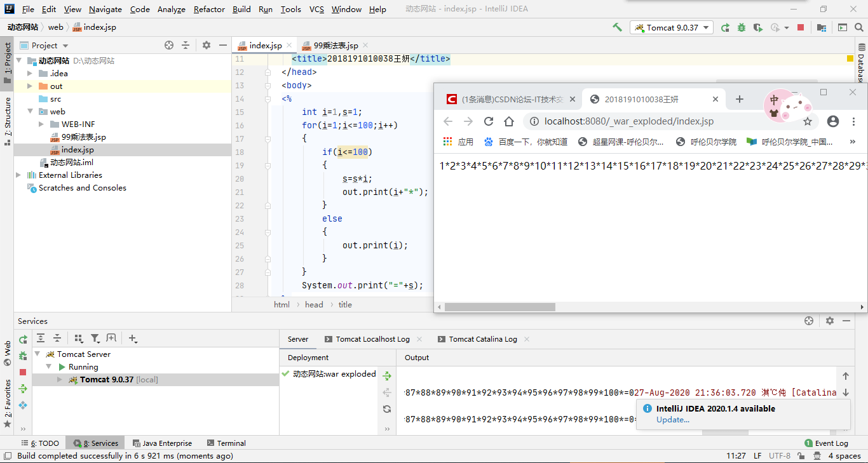Click the browser address bar URL
Viewport: 868px width, 463px height.
click(629, 121)
